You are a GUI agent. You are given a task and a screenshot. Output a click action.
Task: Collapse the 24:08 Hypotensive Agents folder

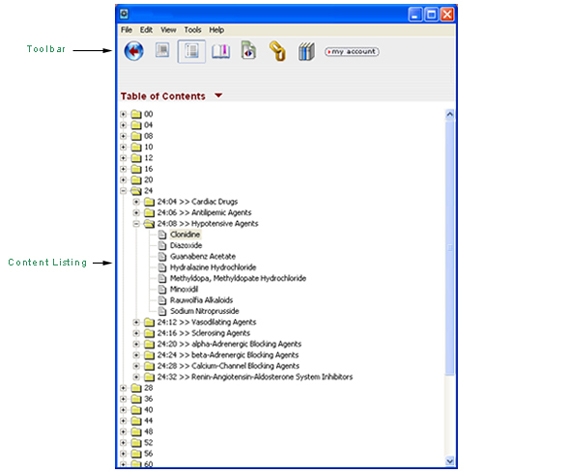(136, 224)
